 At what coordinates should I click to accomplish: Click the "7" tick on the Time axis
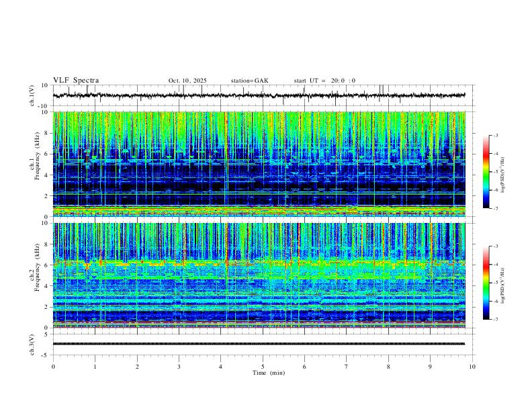coord(347,367)
